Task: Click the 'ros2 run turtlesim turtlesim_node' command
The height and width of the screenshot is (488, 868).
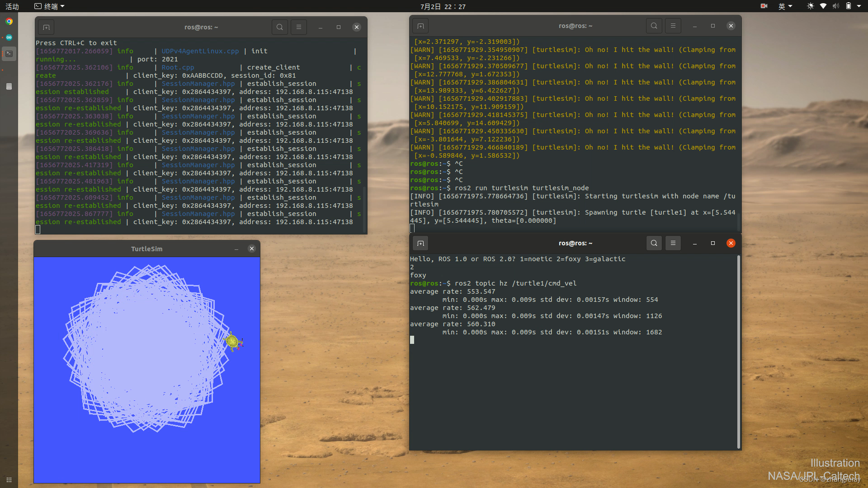Action: (522, 188)
